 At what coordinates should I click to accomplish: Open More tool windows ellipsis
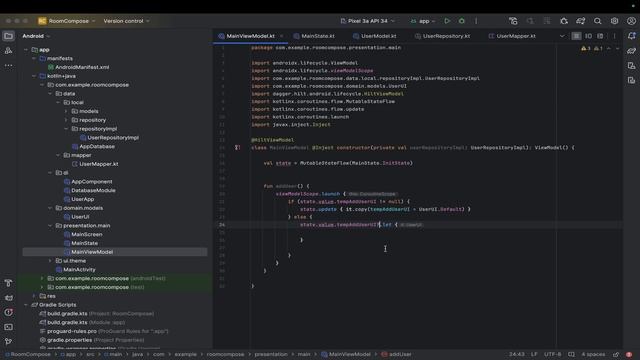[8, 65]
